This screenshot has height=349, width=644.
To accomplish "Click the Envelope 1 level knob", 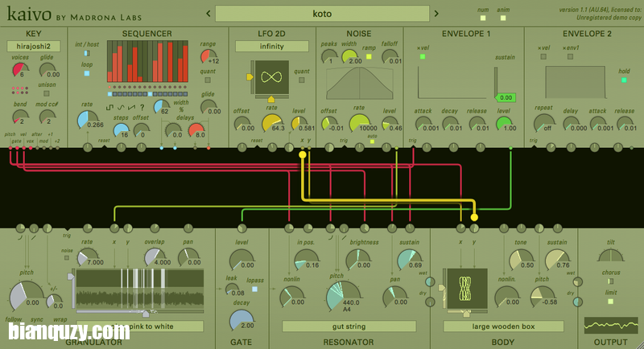I will tap(504, 124).
